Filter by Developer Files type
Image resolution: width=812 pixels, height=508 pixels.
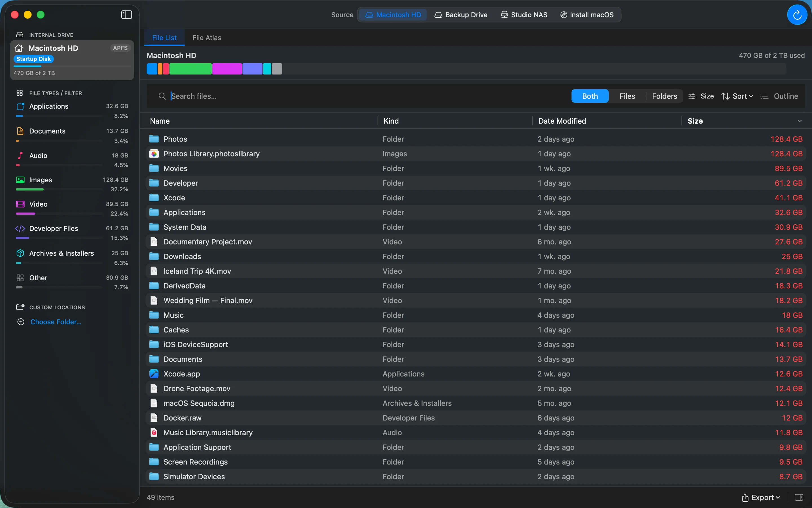[72, 233]
